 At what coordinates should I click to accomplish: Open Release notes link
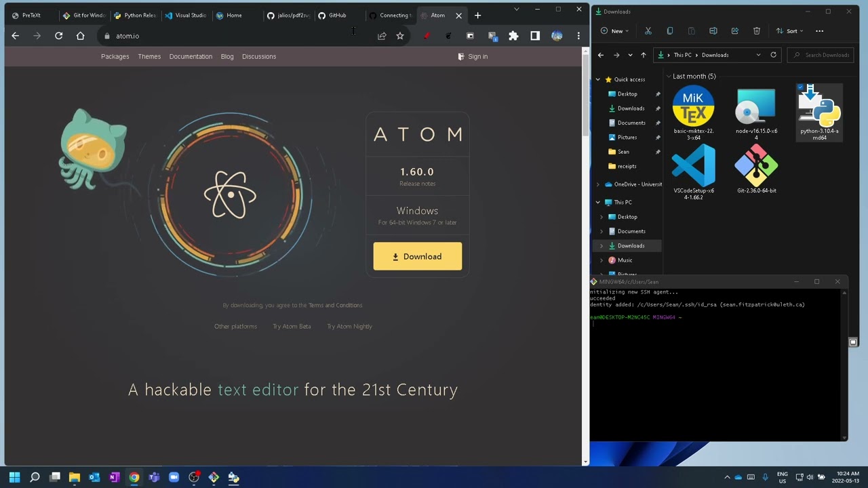417,184
